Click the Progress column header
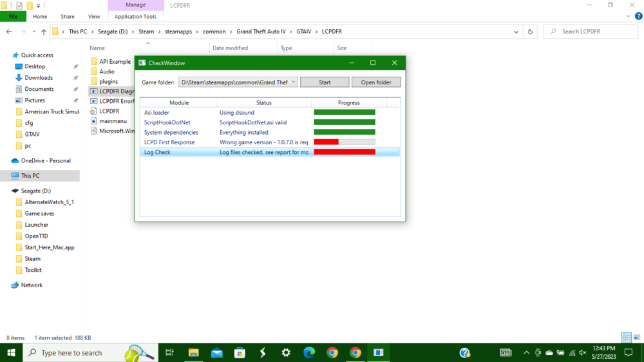The height and width of the screenshot is (362, 644). [348, 102]
